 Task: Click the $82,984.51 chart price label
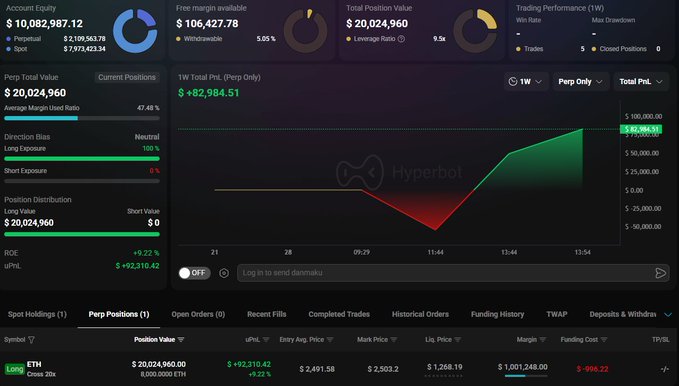coord(641,129)
